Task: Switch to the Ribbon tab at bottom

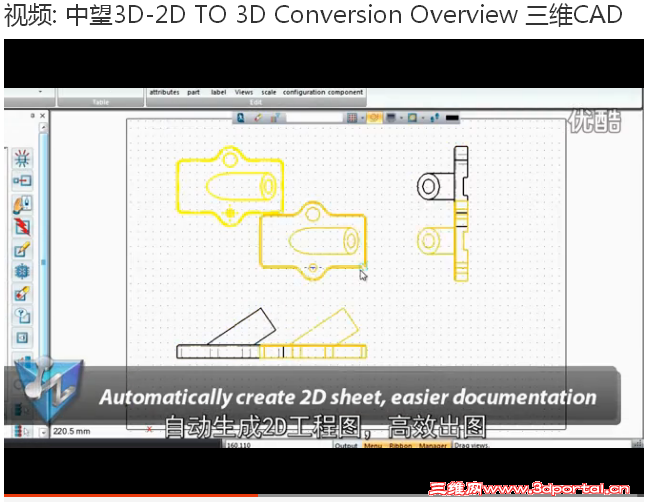Action: click(x=400, y=445)
